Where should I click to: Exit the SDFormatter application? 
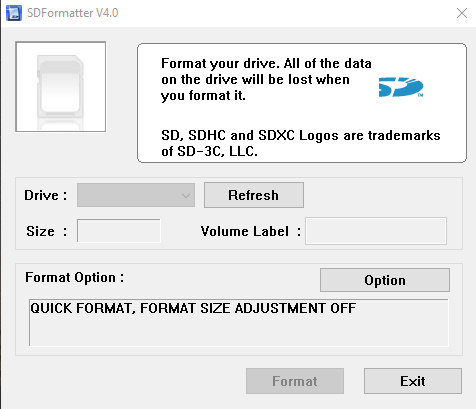coord(413,381)
